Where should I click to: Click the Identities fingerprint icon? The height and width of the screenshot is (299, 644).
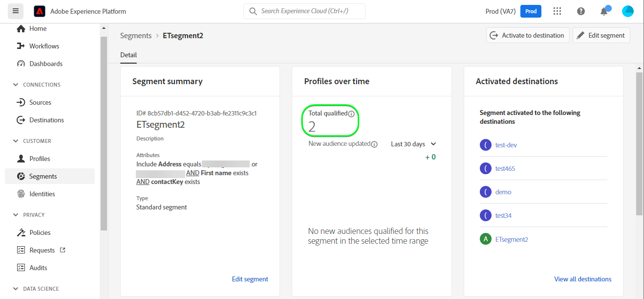coord(21,194)
